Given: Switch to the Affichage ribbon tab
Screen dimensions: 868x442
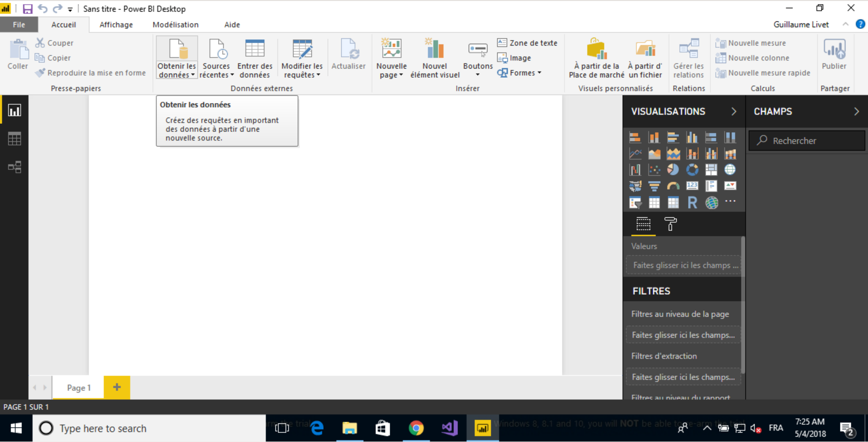Looking at the screenshot, I should (x=116, y=25).
